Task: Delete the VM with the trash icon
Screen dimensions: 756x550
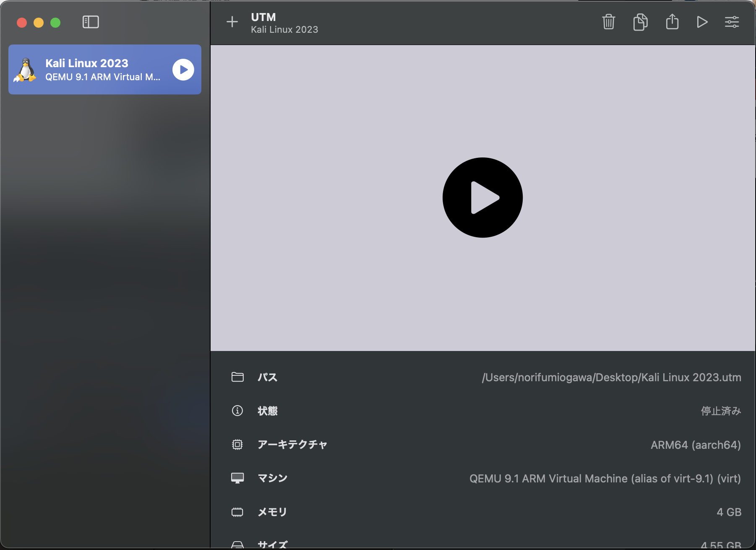Action: point(609,22)
